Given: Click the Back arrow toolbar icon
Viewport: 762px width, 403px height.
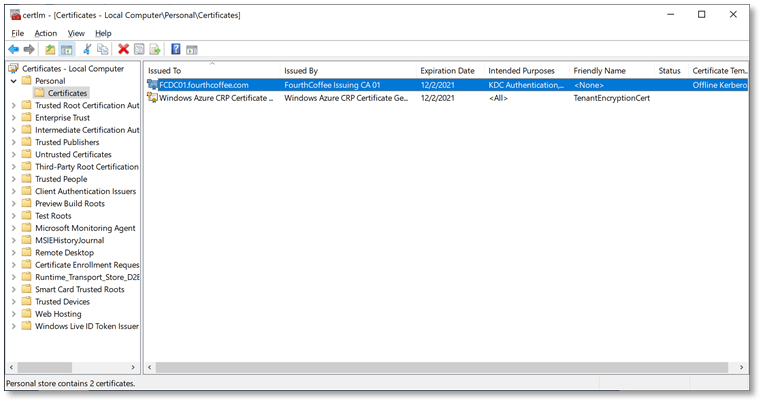Looking at the screenshot, I should click(13, 49).
